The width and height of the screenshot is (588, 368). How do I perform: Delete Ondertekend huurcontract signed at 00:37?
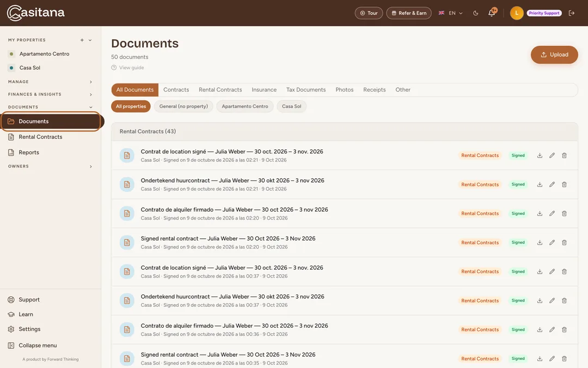(564, 300)
